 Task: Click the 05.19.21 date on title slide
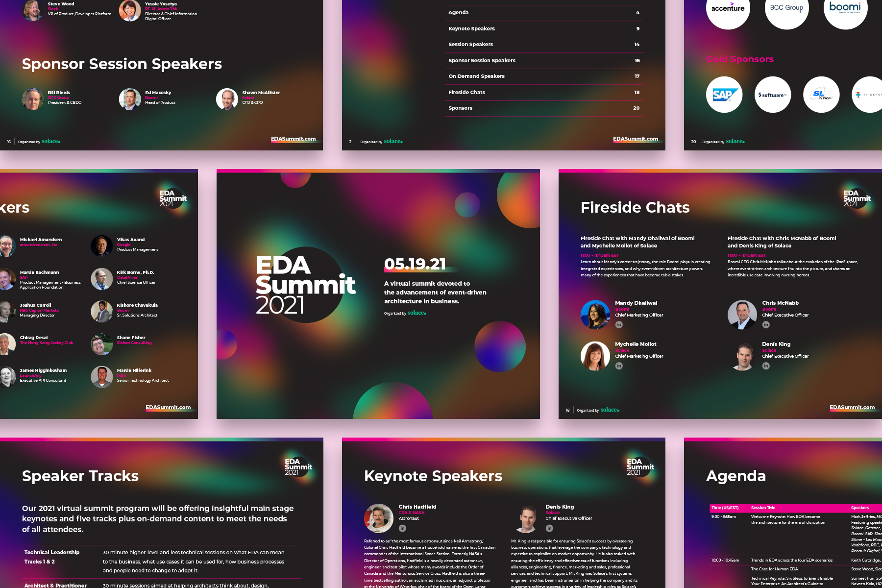pos(415,264)
